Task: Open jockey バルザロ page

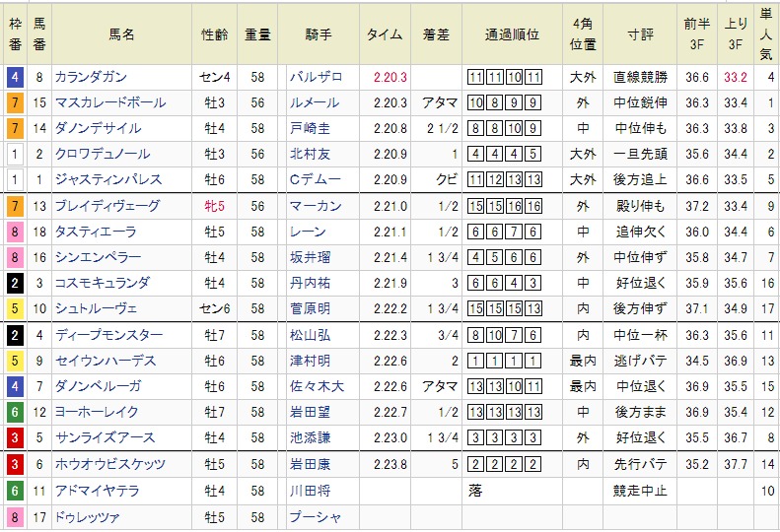Action: (314, 77)
